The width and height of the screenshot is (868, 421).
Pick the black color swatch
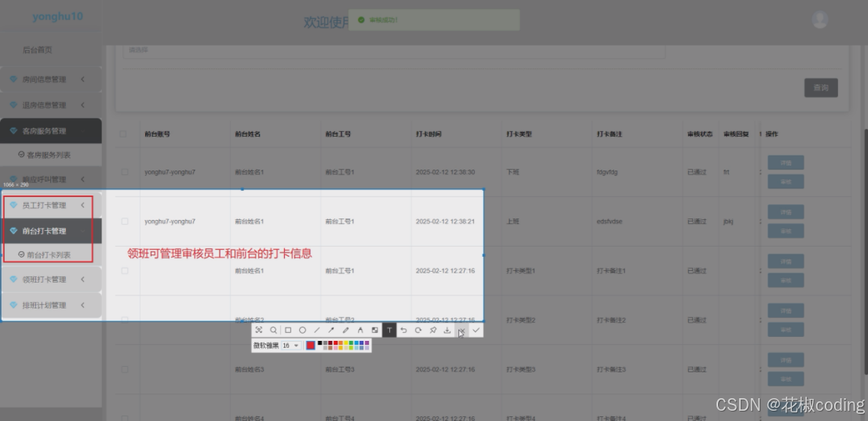click(319, 343)
